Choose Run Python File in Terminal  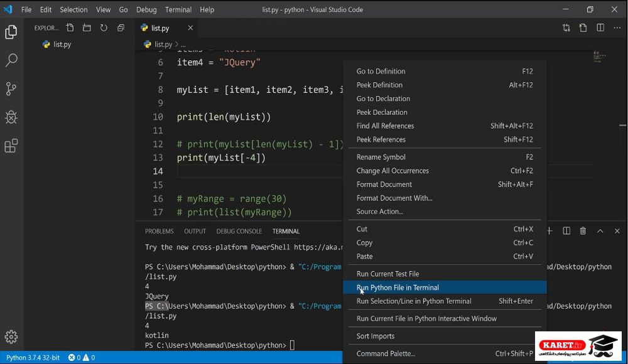pos(445,287)
